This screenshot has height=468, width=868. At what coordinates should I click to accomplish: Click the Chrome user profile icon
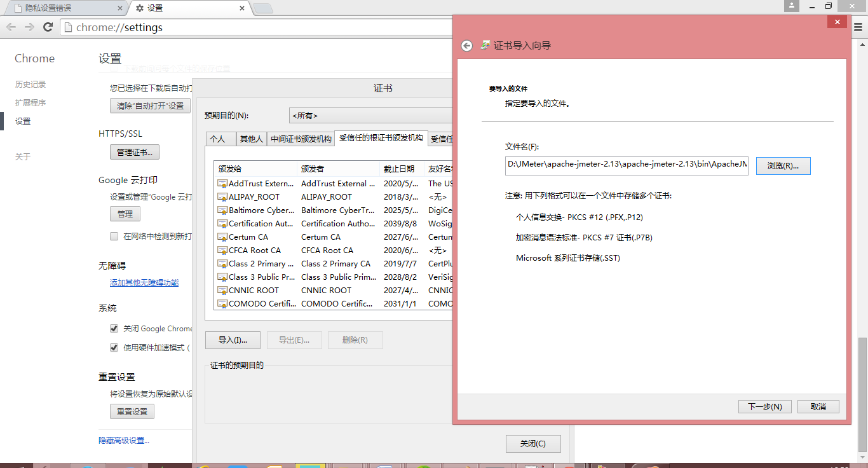point(792,6)
